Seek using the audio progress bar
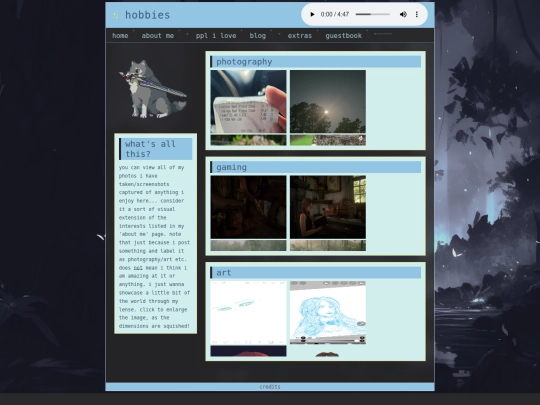Screen dimensions: 540x405 click(373, 14)
